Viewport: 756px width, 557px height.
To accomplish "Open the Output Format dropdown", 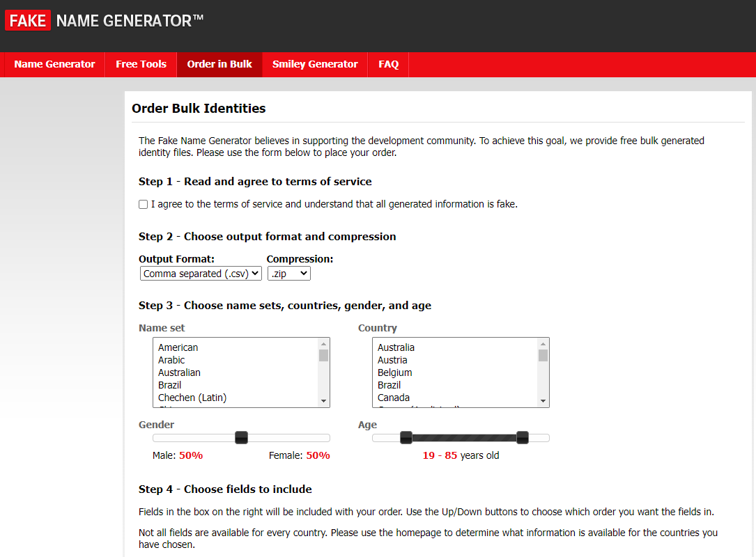I will pos(201,274).
